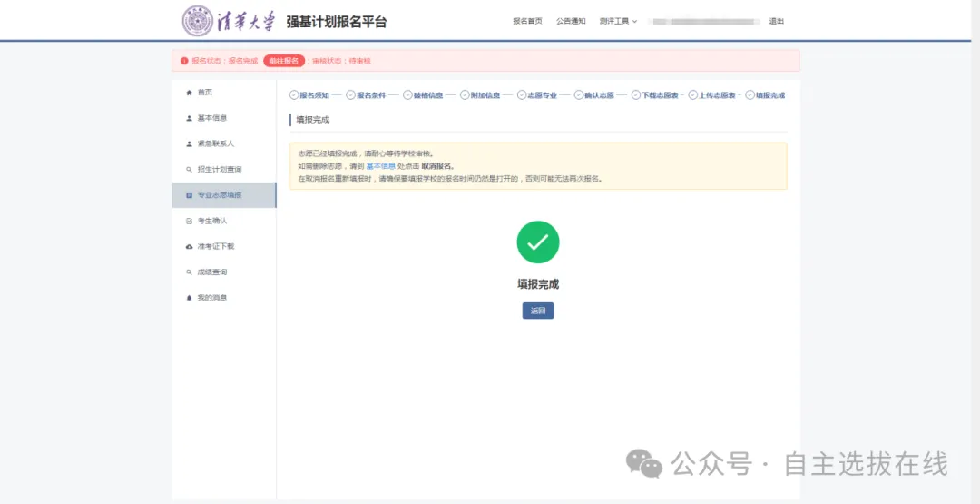The width and height of the screenshot is (980, 504).
Task: Expand the 测评工具 dropdown menu
Action: (x=618, y=21)
